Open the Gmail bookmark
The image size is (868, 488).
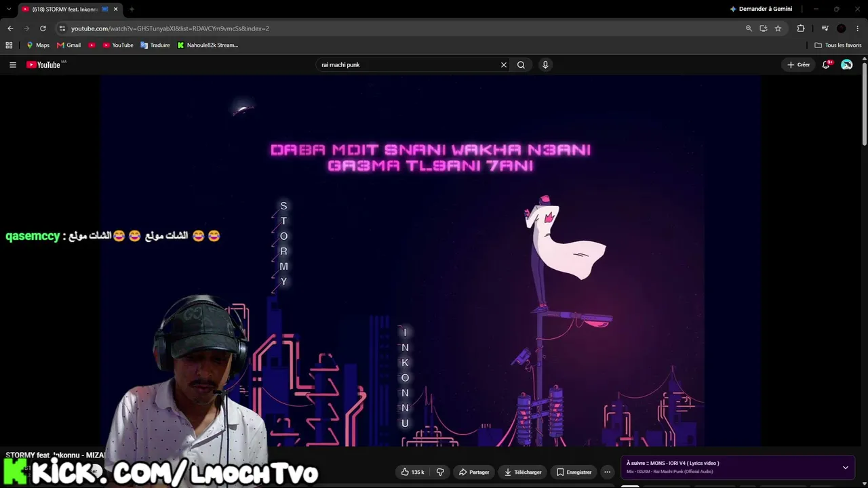click(x=68, y=45)
